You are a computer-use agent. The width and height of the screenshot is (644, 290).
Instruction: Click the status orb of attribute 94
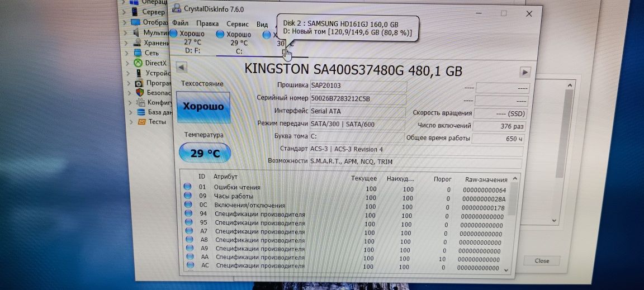pos(188,213)
